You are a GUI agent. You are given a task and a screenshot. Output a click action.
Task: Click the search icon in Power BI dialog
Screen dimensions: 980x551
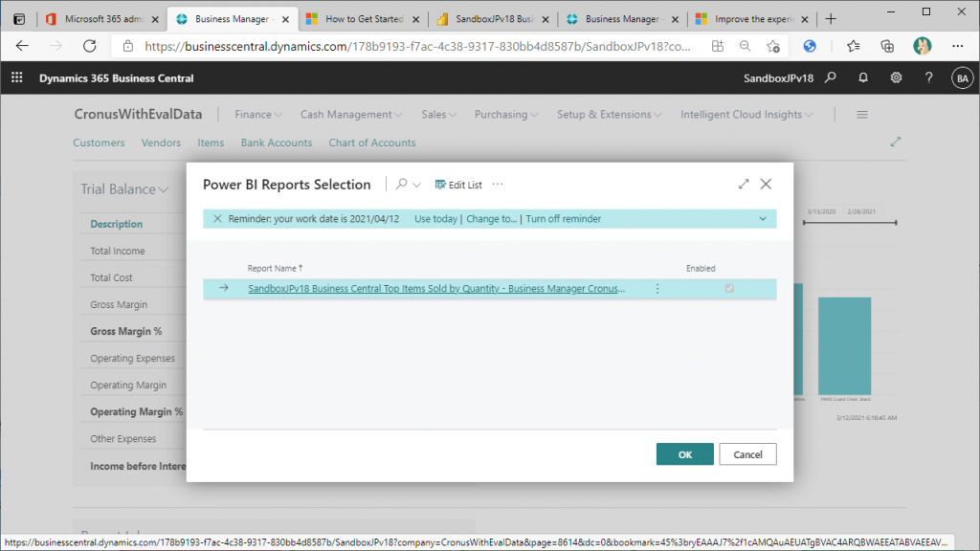coord(401,185)
